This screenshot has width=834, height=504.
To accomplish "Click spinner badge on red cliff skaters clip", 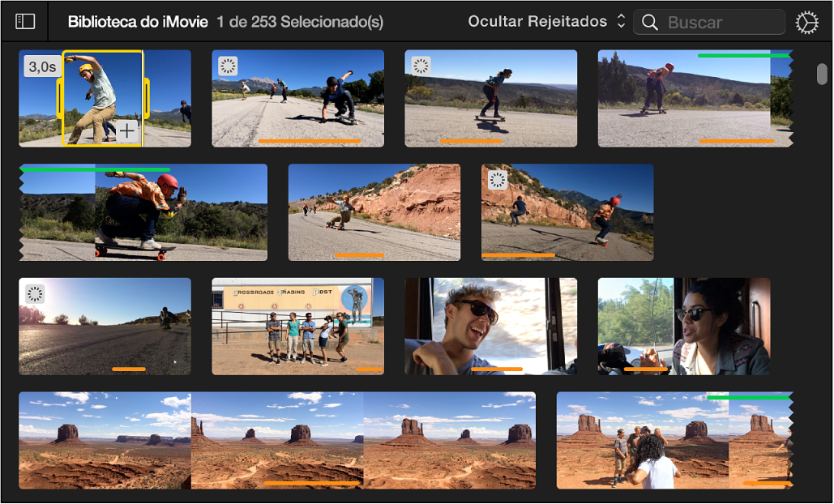I will point(497,180).
